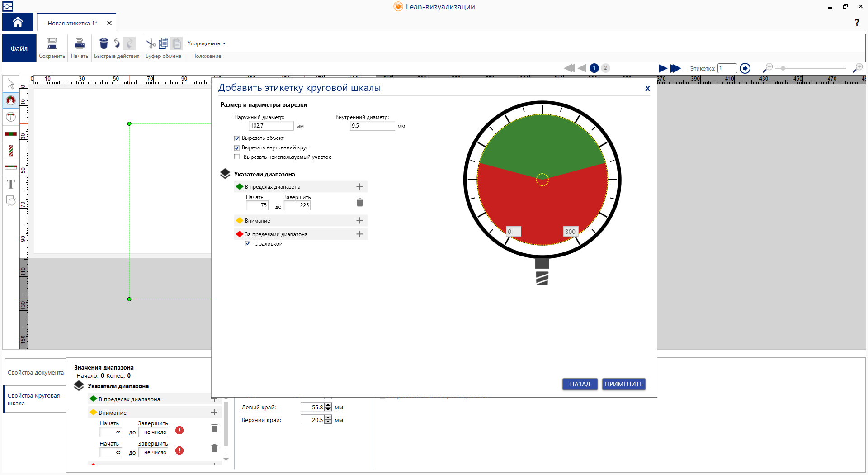Viewport: 868px width, 475px height.
Task: Click the scissors Cut icon
Action: click(151, 43)
